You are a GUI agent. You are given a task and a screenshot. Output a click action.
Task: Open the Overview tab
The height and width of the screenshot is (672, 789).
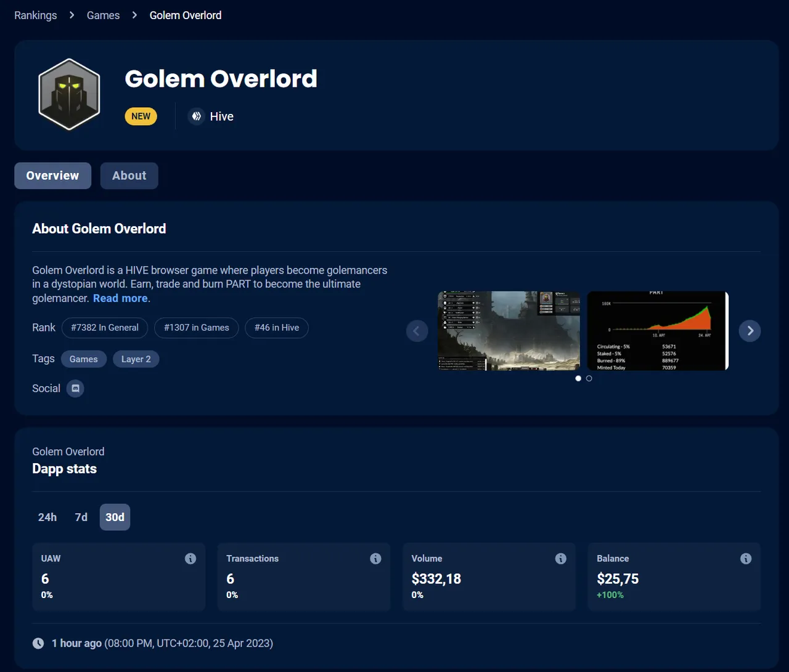[52, 176]
